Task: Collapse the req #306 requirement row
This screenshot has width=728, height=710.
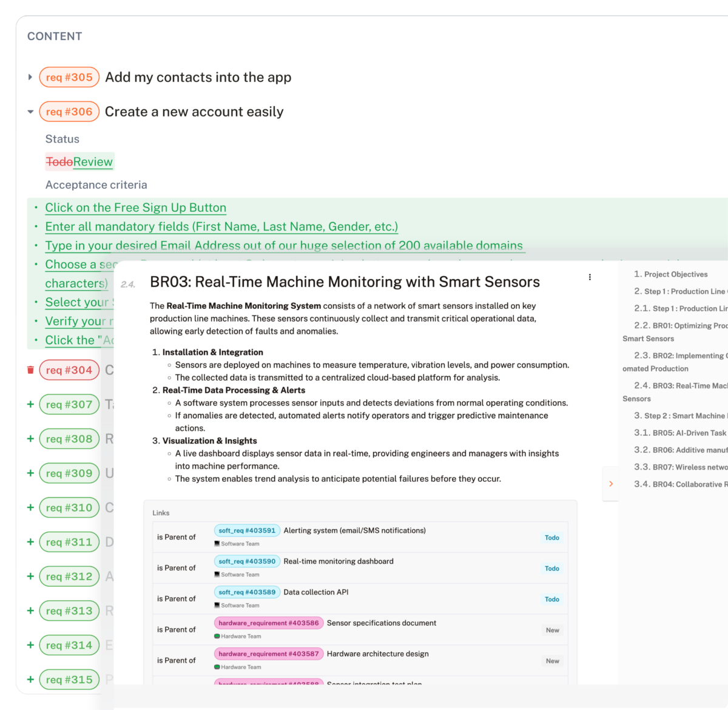Action: point(30,112)
